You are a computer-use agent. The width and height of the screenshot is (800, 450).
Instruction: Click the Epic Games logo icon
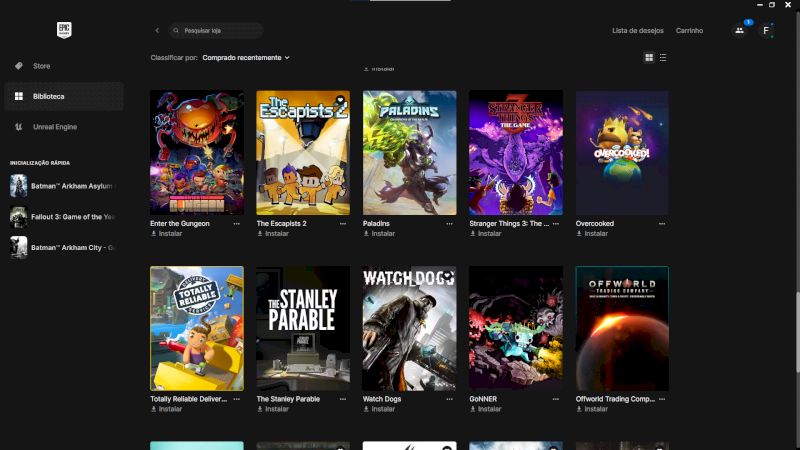(x=64, y=30)
